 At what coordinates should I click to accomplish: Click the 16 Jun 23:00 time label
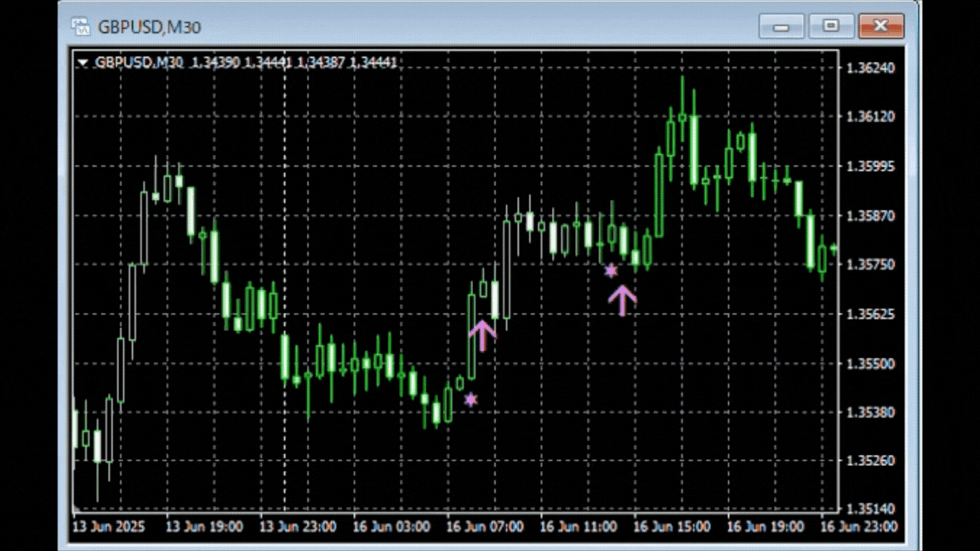click(858, 526)
